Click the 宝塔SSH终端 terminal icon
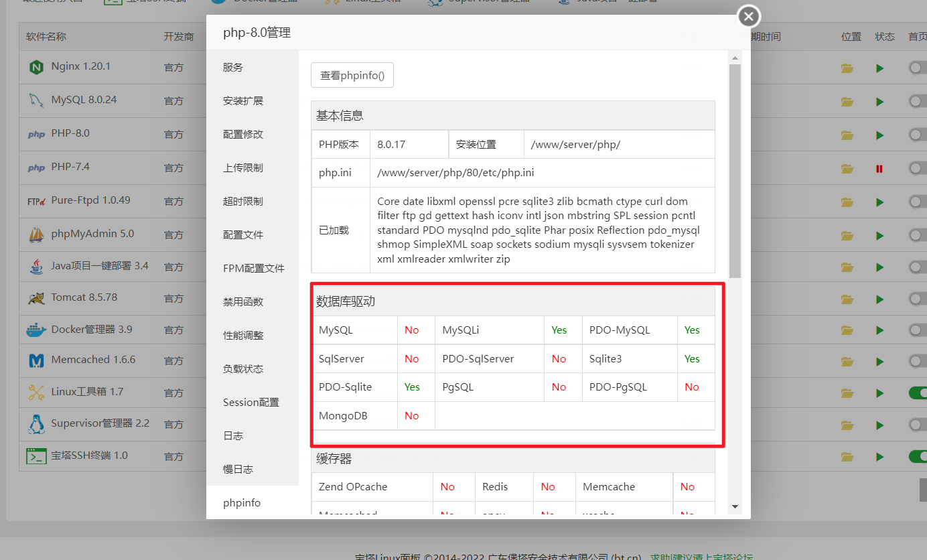Screen dimensions: 927x560 (x=36, y=456)
